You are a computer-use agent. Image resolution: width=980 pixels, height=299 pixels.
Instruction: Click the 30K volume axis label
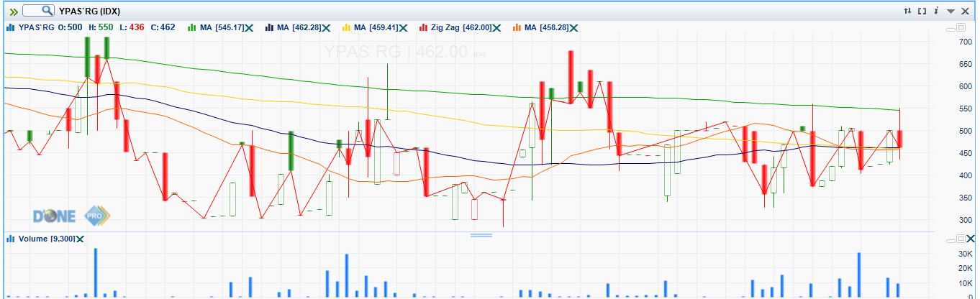coord(965,254)
